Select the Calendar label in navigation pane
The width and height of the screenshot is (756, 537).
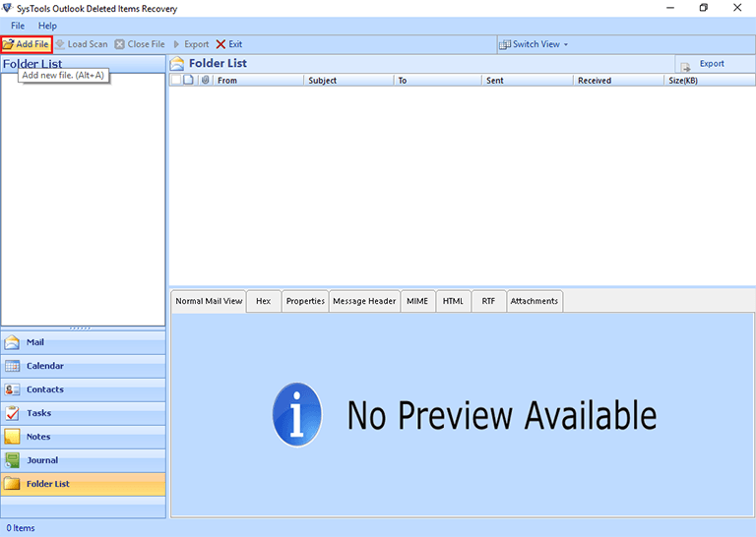coord(45,366)
